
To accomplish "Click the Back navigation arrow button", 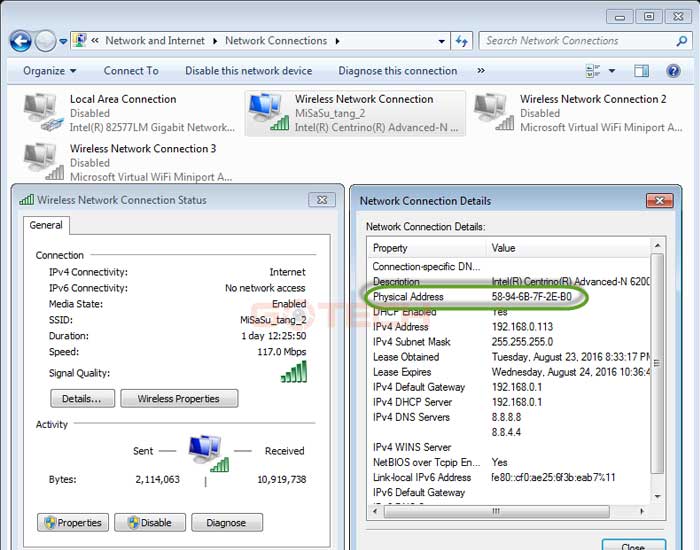I will (x=20, y=41).
